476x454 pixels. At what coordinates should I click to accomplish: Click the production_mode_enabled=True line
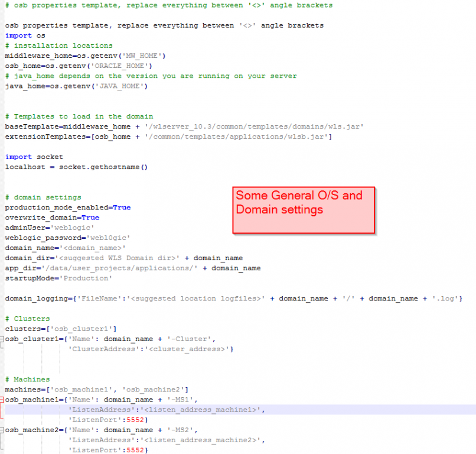tap(68, 207)
